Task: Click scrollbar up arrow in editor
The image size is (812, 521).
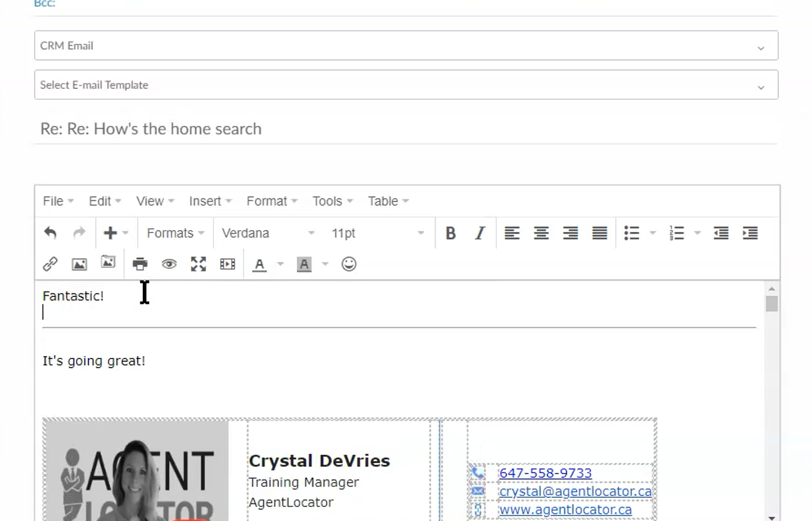Action: 772,288
